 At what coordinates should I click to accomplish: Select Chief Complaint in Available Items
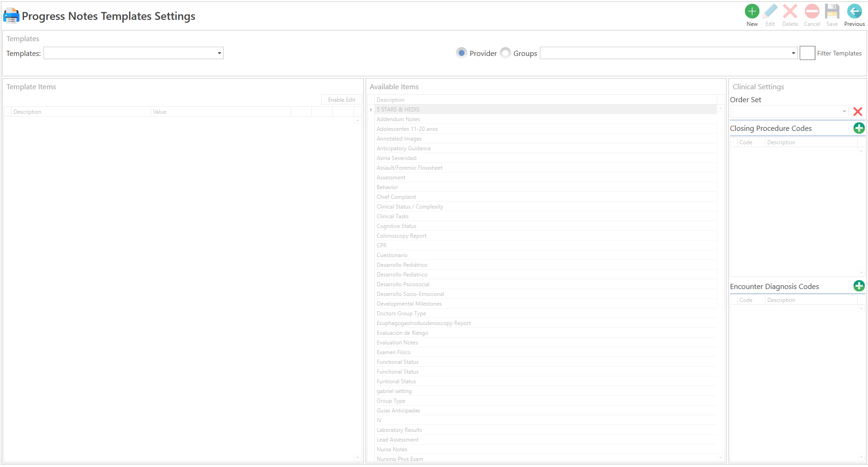(x=396, y=197)
